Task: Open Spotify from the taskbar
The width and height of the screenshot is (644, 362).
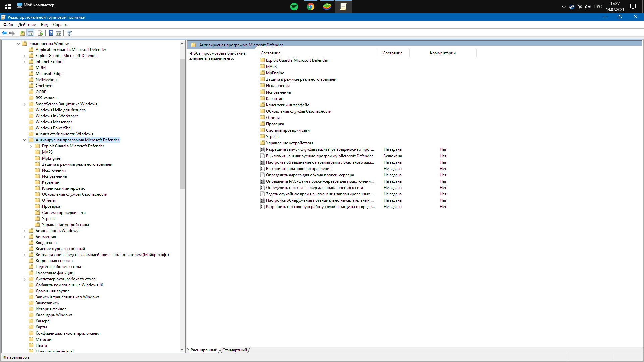Action: pos(294,6)
